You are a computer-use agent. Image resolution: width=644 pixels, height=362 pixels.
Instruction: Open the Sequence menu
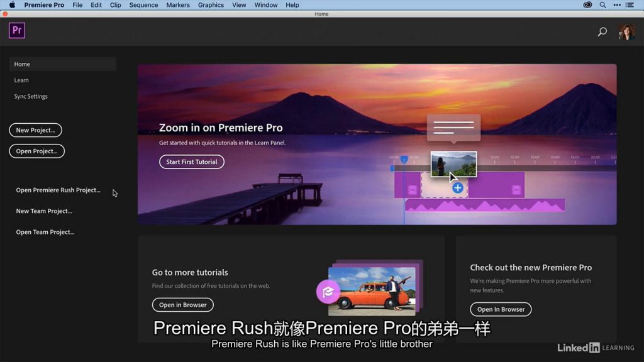click(144, 5)
